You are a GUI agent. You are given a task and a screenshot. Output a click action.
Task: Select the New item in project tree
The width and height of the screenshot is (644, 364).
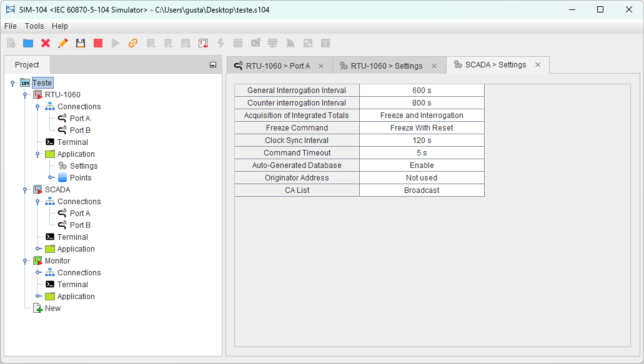(52, 308)
